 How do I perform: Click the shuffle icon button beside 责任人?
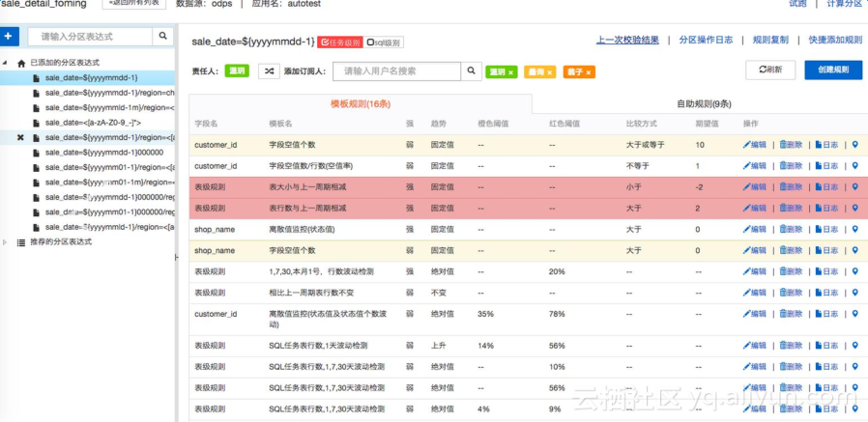point(269,70)
